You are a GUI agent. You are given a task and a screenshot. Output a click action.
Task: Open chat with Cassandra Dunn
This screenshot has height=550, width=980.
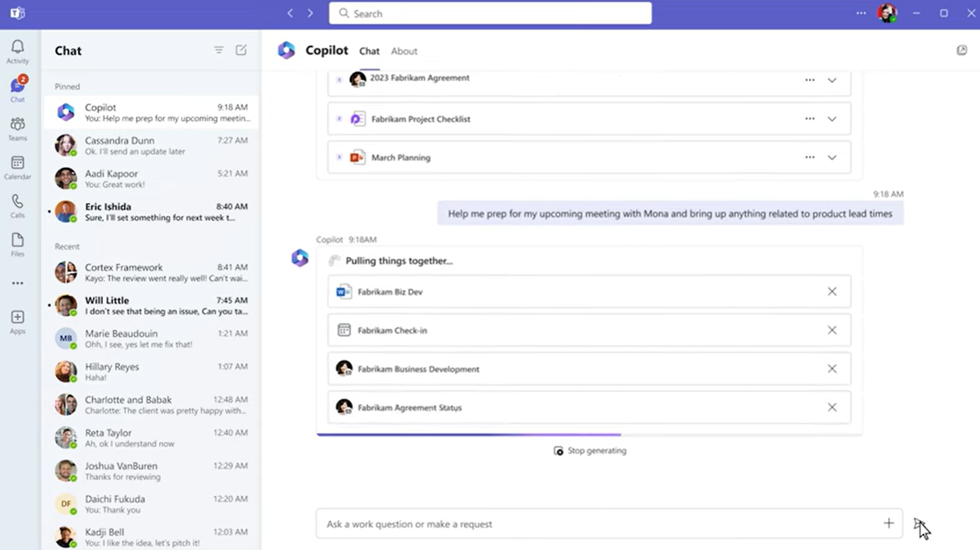pyautogui.click(x=152, y=145)
